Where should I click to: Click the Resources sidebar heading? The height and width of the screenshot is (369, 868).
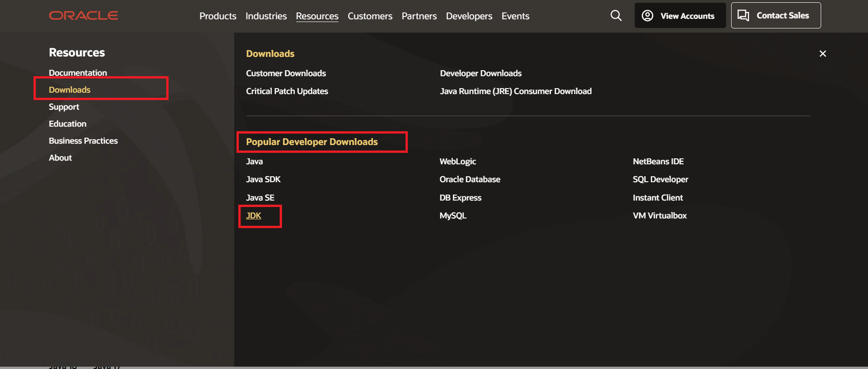[x=77, y=52]
